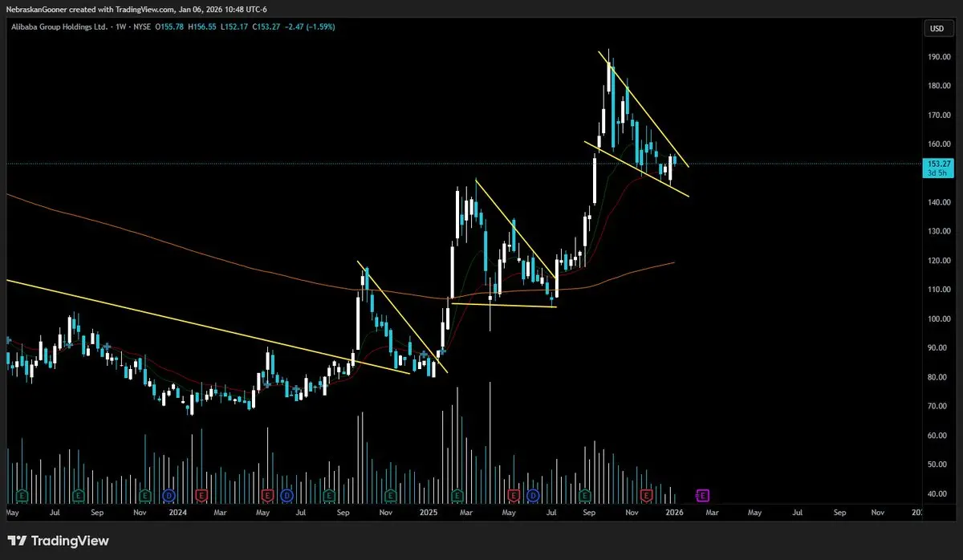Click the green earnings marker above Nov 2023
963x560 pixels.
tap(144, 495)
